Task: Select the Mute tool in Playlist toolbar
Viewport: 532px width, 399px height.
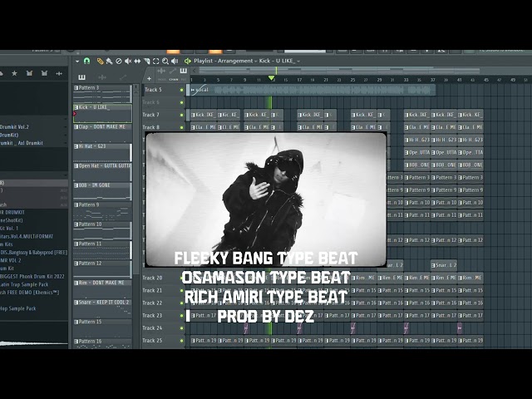Action: point(128,61)
